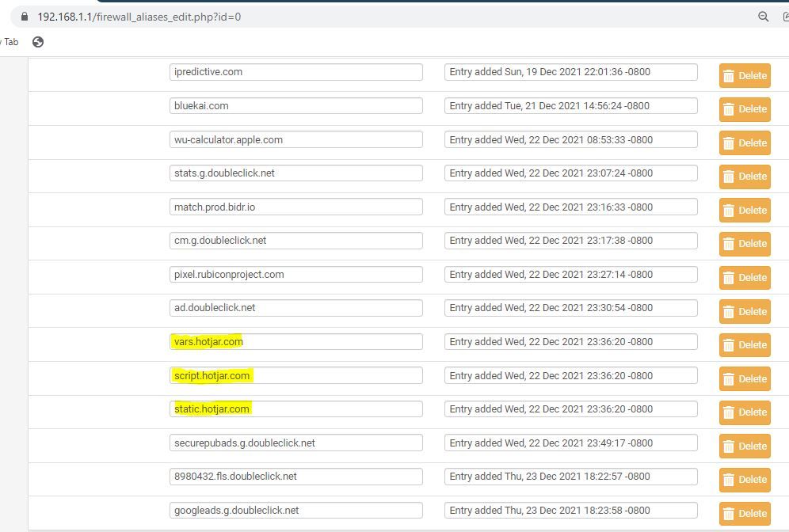789x532 pixels.
Task: Edit the bluekai.com host field
Action: click(296, 105)
